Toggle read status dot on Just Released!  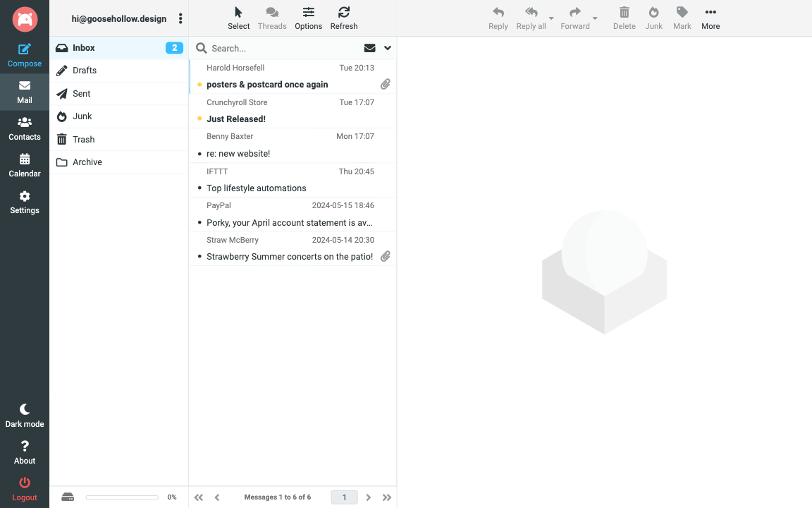pyautogui.click(x=199, y=119)
